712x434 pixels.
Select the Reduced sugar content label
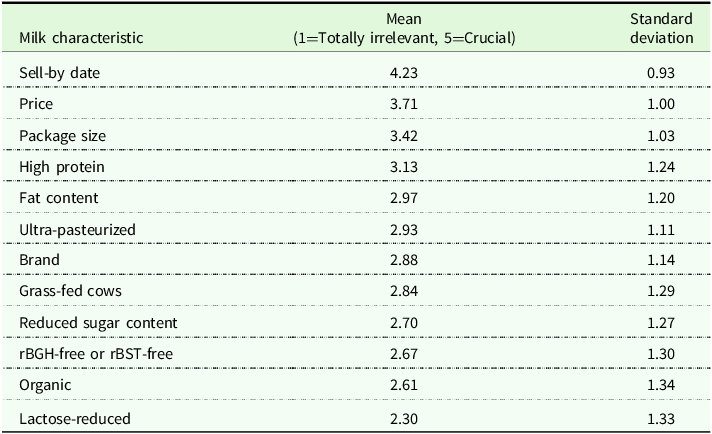(x=98, y=323)
